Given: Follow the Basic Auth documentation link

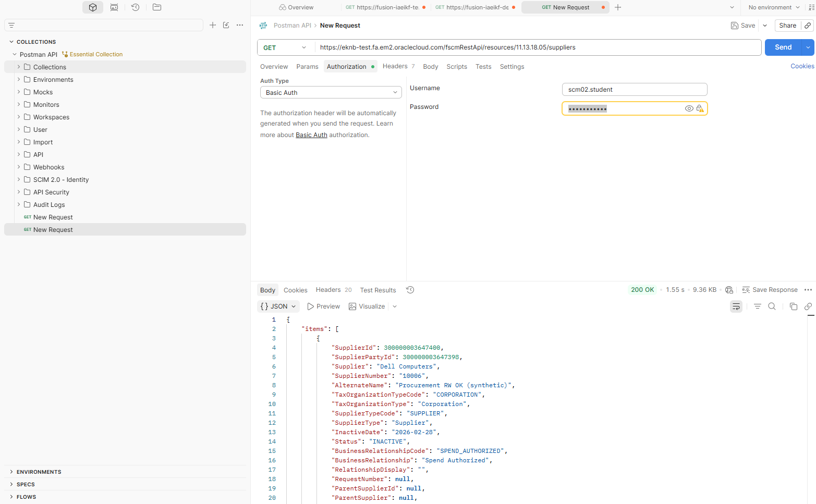Looking at the screenshot, I should 311,135.
